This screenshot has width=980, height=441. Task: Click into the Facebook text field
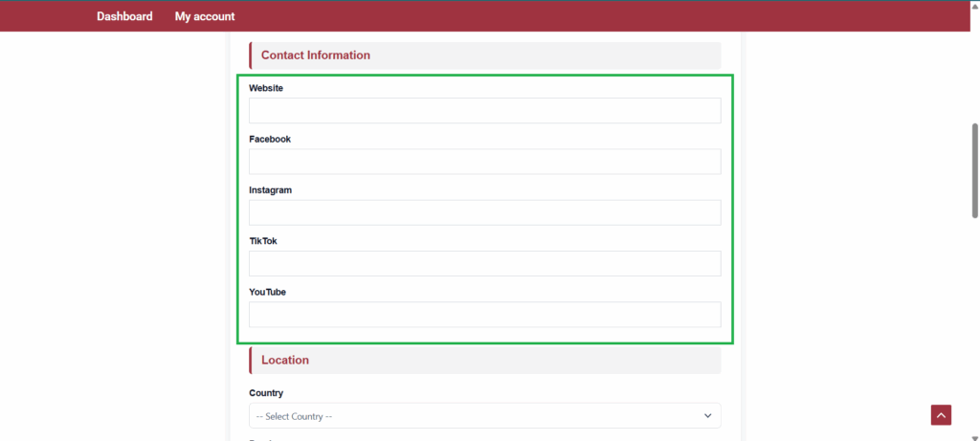pyautogui.click(x=484, y=162)
